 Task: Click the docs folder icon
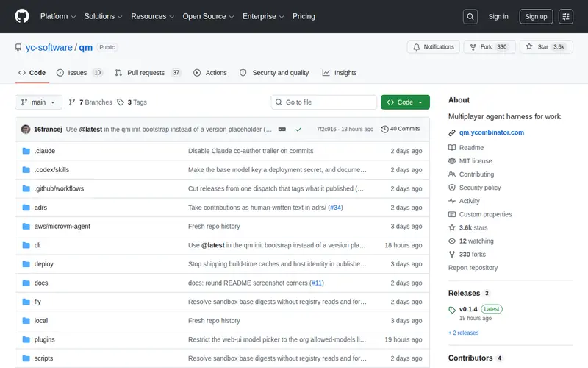(x=26, y=283)
